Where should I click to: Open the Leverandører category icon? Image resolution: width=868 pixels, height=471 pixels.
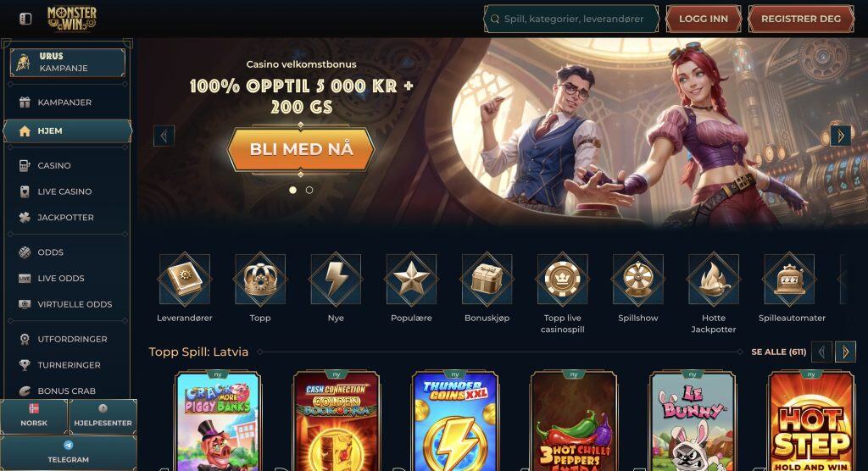tap(184, 279)
